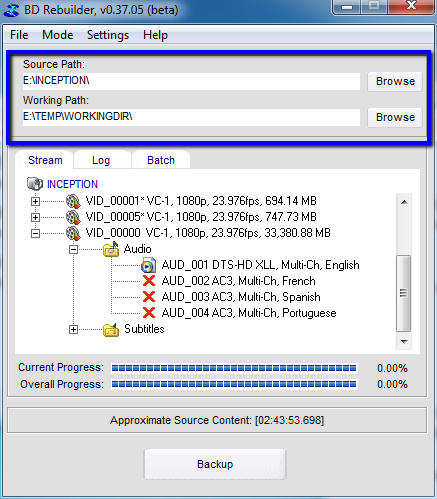The height and width of the screenshot is (499, 437).
Task: Expand the VID_00005 tree node
Action: (35, 217)
